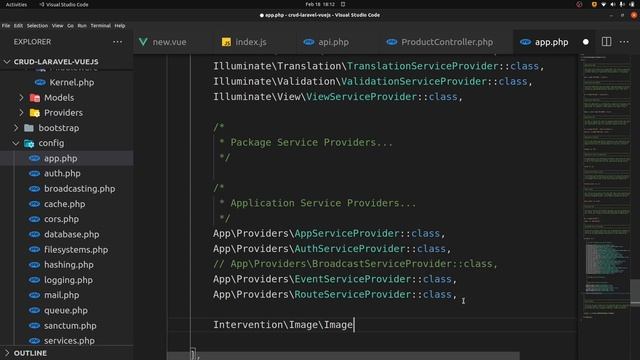Open the Edit menu
Viewport: 640px width, 360px height.
coord(18,26)
